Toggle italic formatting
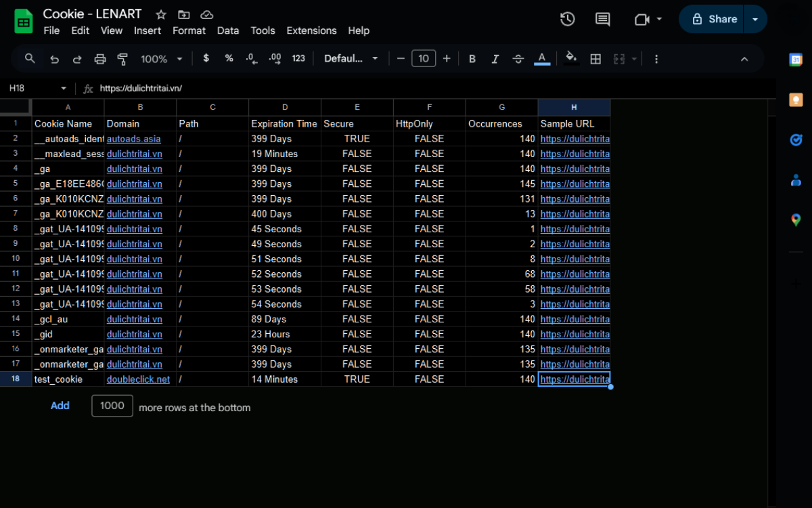Viewport: 812px width, 508px height. coord(495,58)
